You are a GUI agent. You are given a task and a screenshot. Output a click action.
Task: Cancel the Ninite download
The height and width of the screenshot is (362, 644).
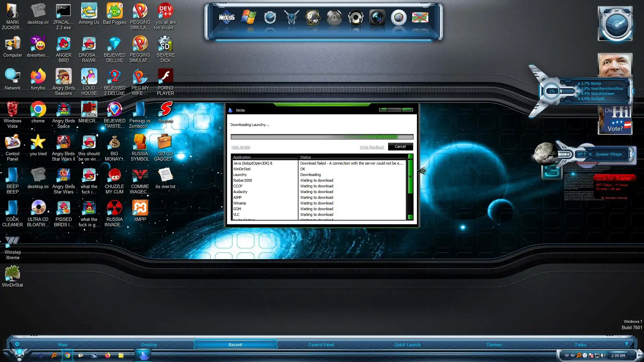400,146
